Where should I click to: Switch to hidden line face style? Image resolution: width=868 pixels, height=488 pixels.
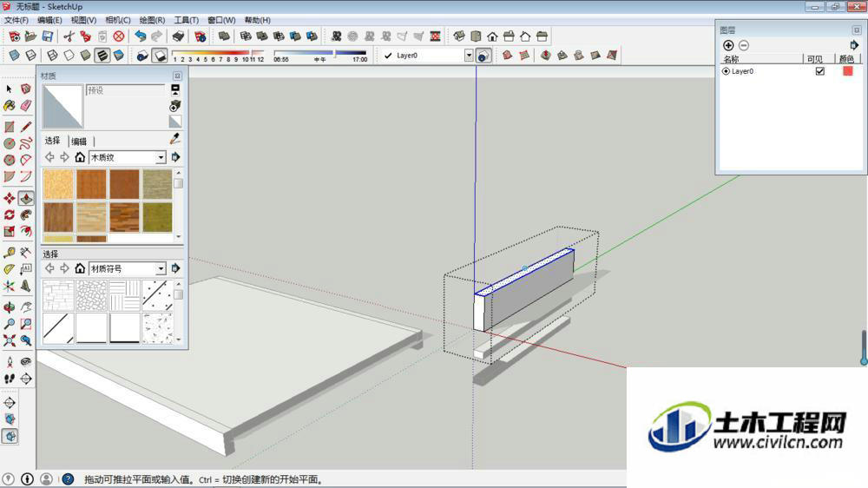[69, 56]
